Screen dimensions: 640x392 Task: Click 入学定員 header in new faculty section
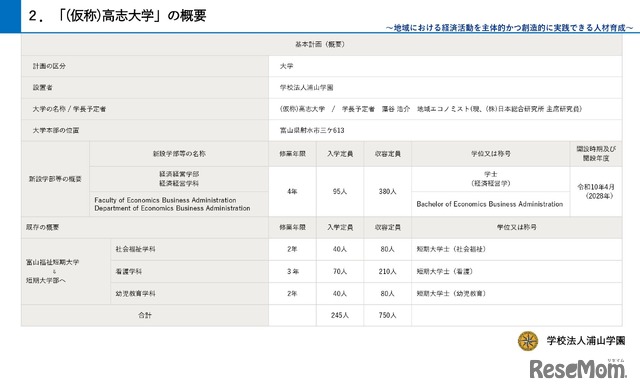[340, 154]
